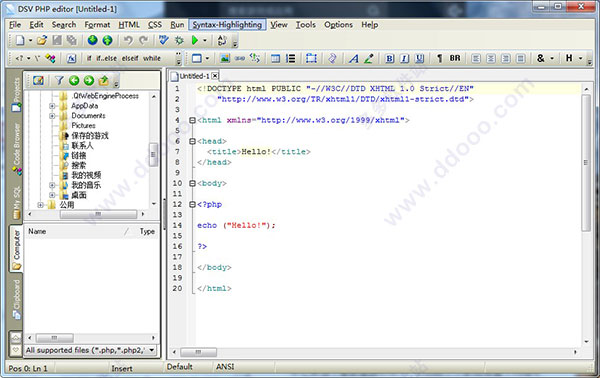Collapse the head tag fold marker
The image size is (600, 378).
point(192,141)
